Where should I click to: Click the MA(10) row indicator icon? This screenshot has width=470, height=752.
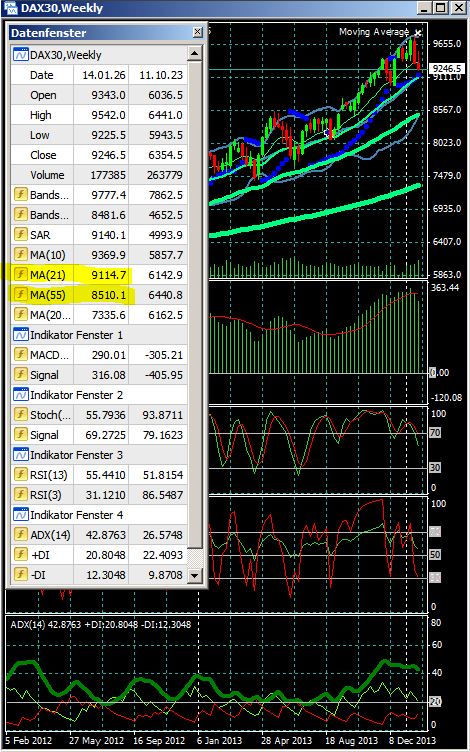click(x=20, y=255)
